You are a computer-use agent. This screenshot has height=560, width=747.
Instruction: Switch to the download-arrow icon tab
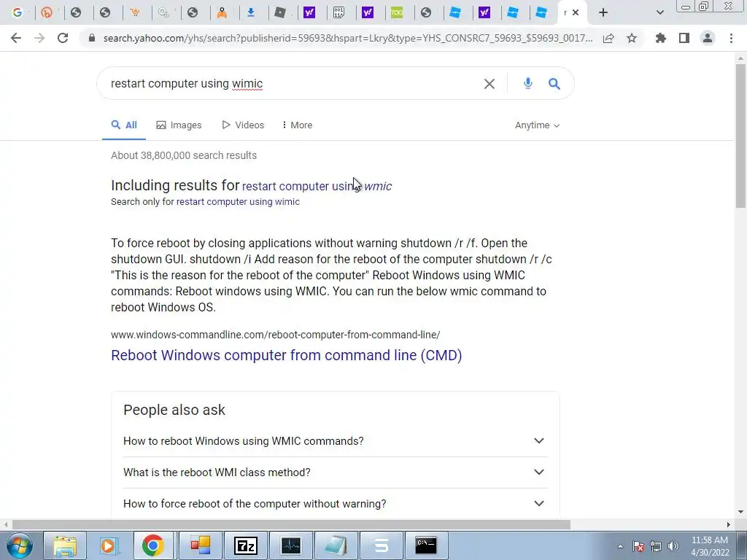(x=251, y=13)
